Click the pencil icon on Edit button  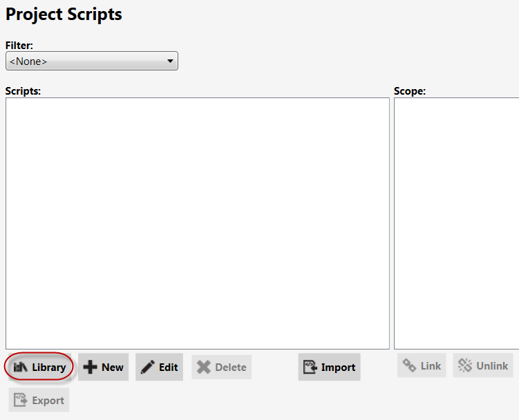click(x=148, y=367)
